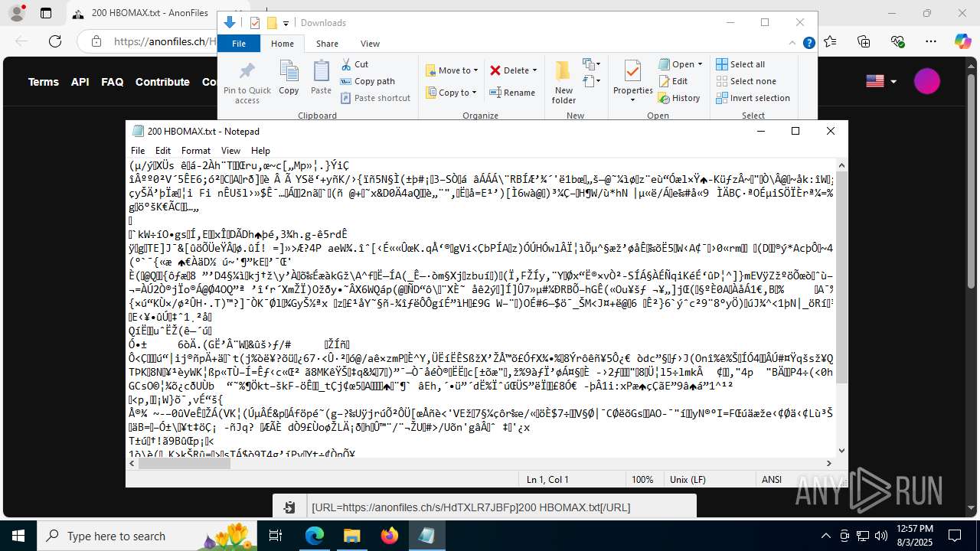Open Task View in taskbar
This screenshot has width=980, height=551.
pyautogui.click(x=276, y=536)
